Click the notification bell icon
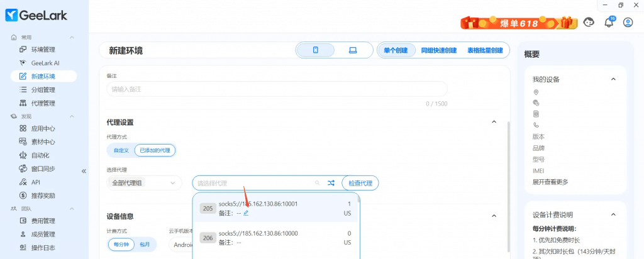This screenshot has width=644, height=259. click(608, 23)
